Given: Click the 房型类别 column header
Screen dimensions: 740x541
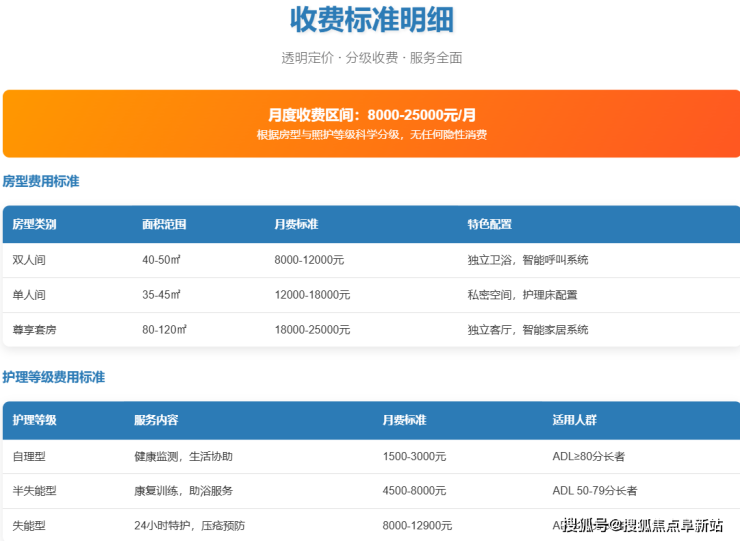Looking at the screenshot, I should pyautogui.click(x=34, y=224).
